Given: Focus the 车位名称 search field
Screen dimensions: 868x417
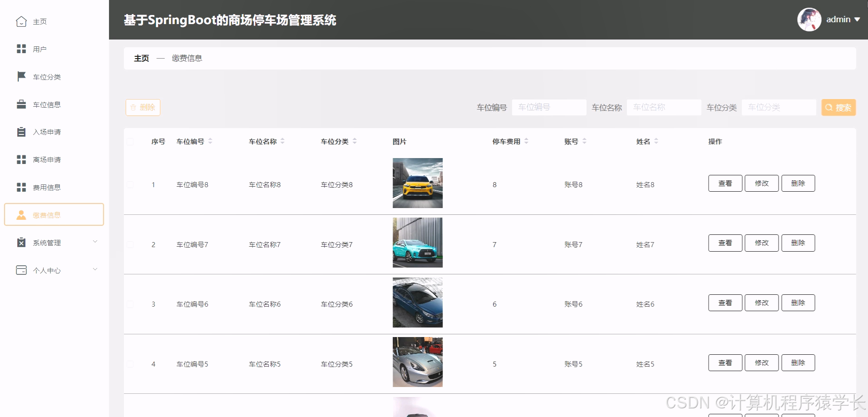Looking at the screenshot, I should point(664,107).
